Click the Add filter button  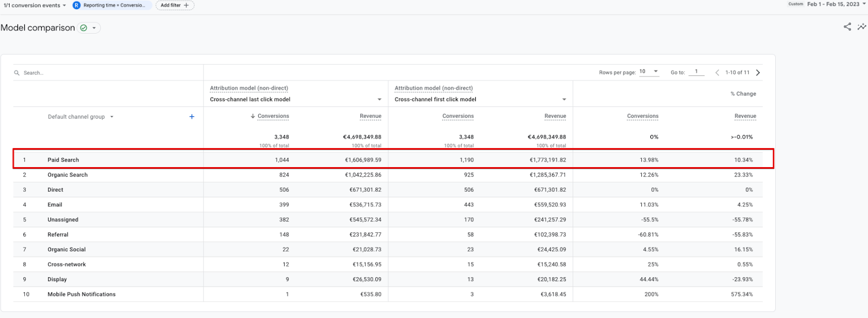(175, 5)
